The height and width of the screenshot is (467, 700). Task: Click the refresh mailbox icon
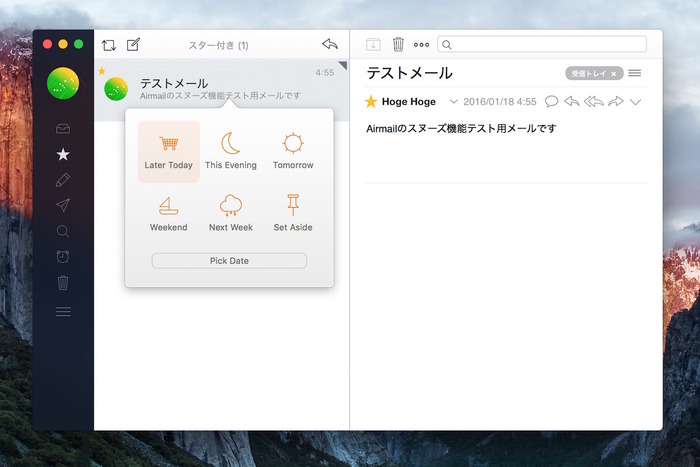point(108,45)
